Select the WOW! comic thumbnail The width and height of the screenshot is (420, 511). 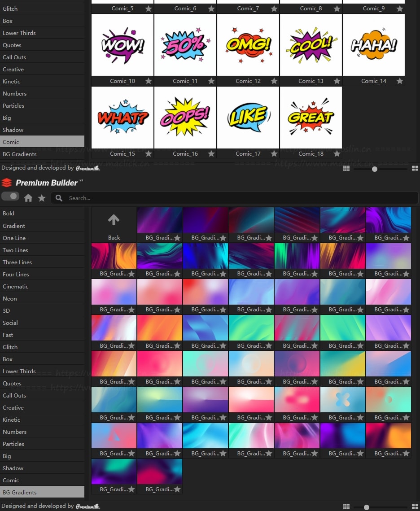coord(122,45)
